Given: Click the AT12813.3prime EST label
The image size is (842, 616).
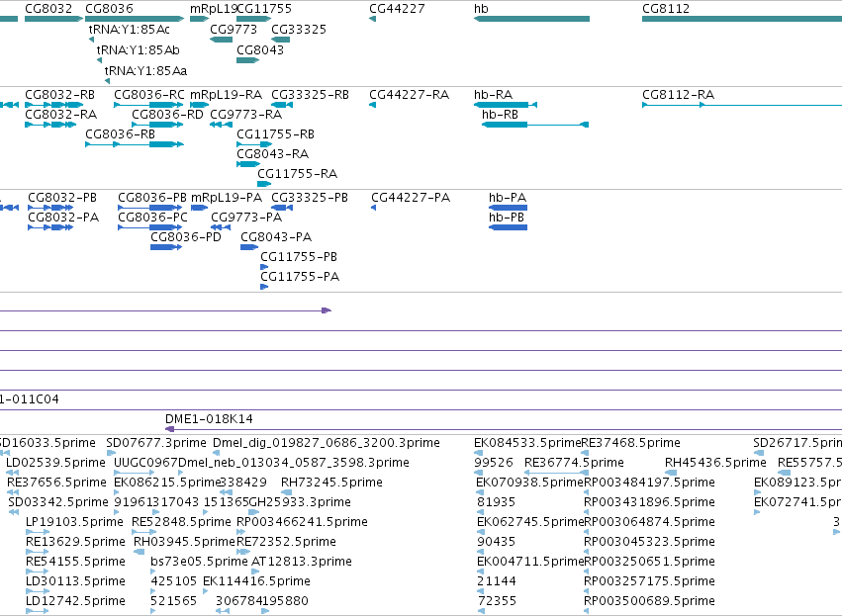Looking at the screenshot, I should 302,563.
